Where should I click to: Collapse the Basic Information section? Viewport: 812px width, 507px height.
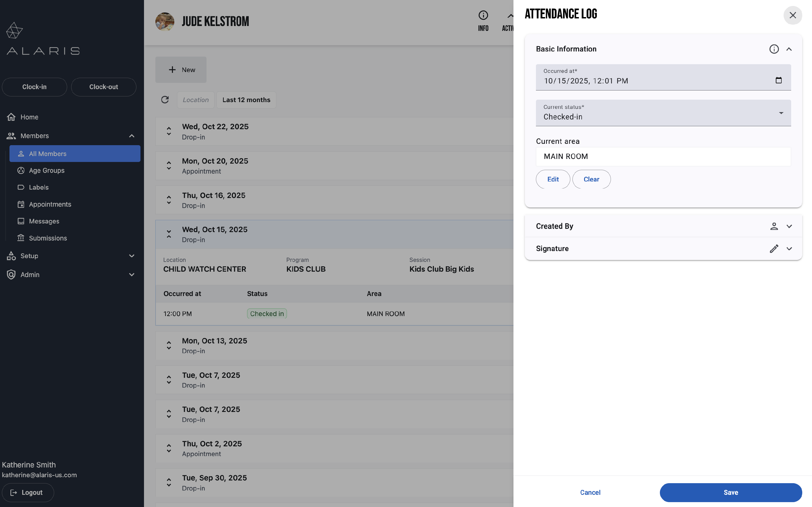[x=789, y=49]
